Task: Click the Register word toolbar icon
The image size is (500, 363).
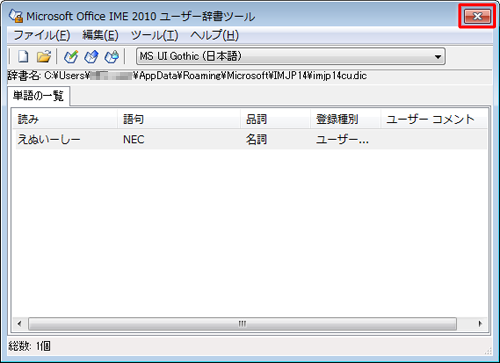Action: [71, 56]
